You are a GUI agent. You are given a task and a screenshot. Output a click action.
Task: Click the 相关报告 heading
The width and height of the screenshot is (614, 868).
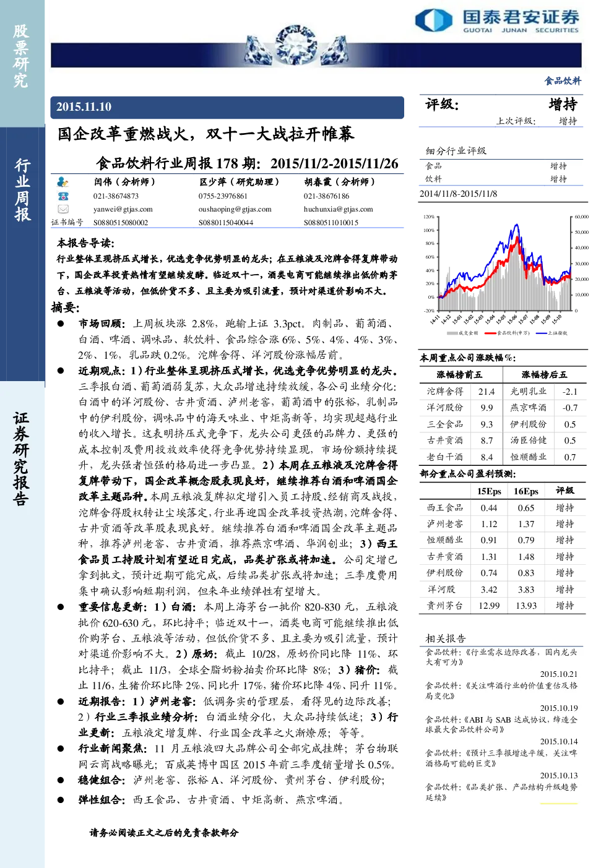pyautogui.click(x=446, y=638)
